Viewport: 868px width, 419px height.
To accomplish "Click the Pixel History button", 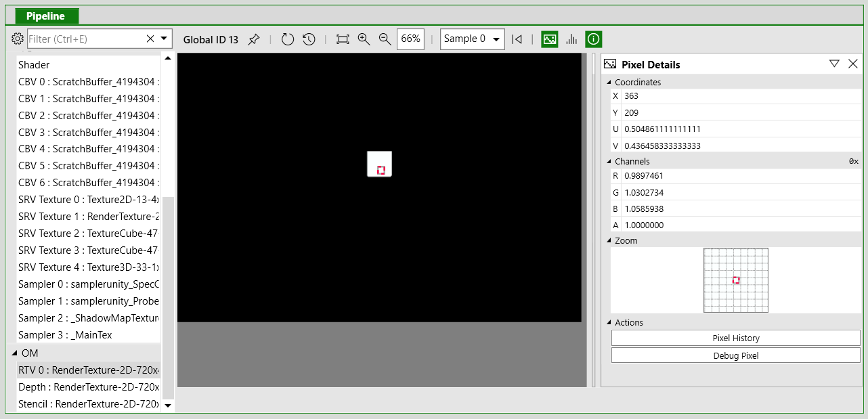I will (x=735, y=338).
